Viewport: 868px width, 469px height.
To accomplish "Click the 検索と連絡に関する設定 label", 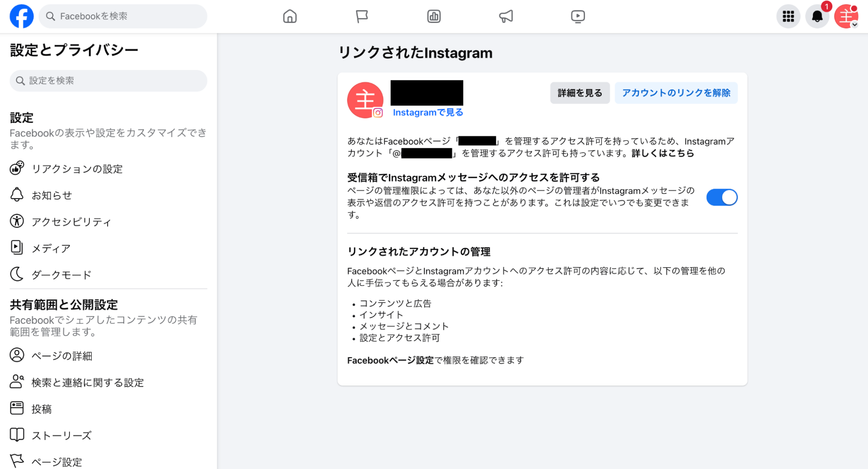I will 88,383.
